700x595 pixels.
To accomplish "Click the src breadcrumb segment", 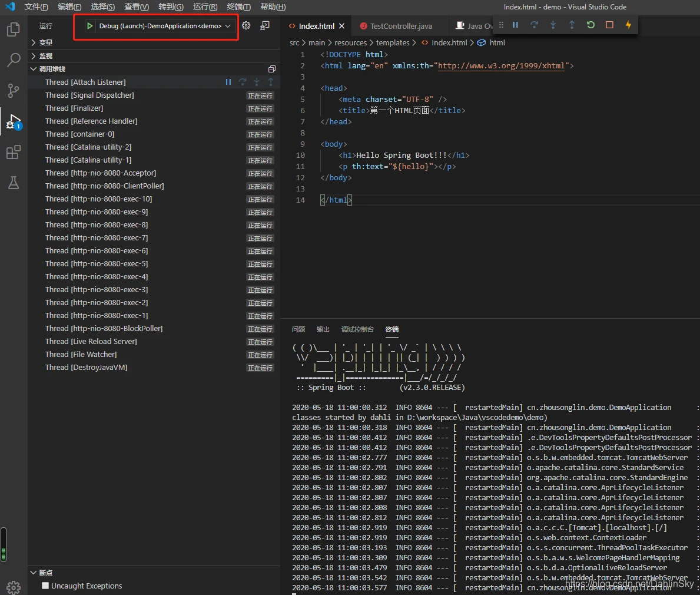I will tap(294, 42).
